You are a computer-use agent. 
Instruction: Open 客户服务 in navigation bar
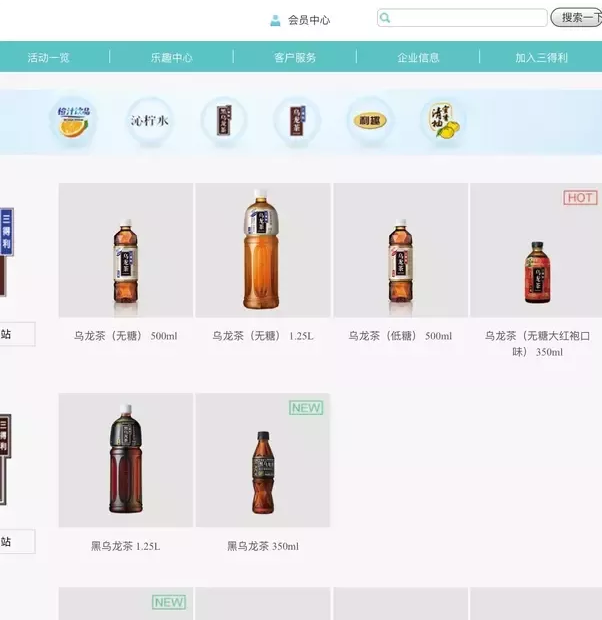[295, 58]
